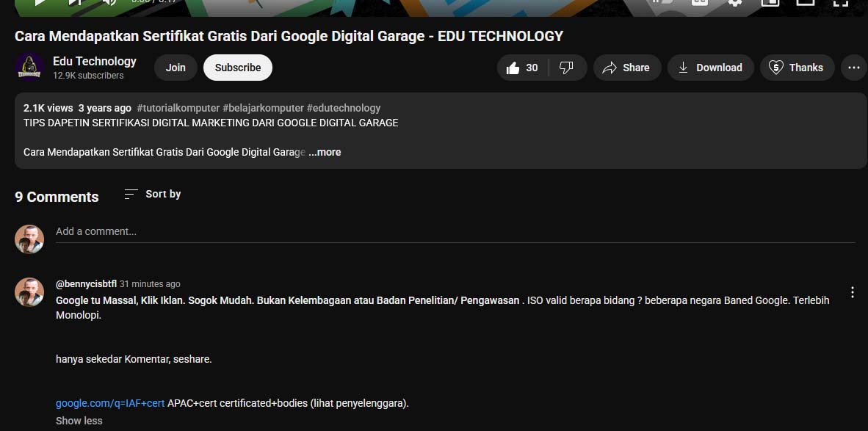Image resolution: width=868 pixels, height=431 pixels.
Task: Focus the Add a comment field
Action: [x=455, y=232]
